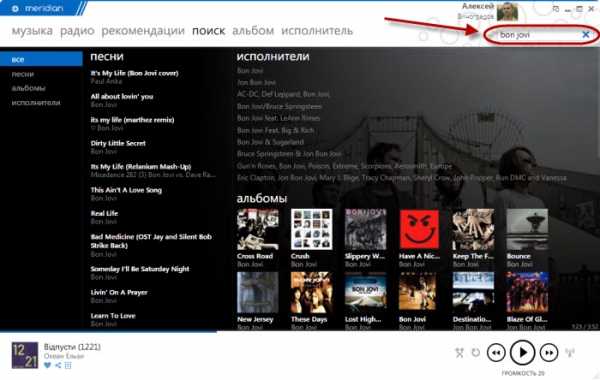Clear the bon jovi search query
The width and height of the screenshot is (600, 380).
585,35
